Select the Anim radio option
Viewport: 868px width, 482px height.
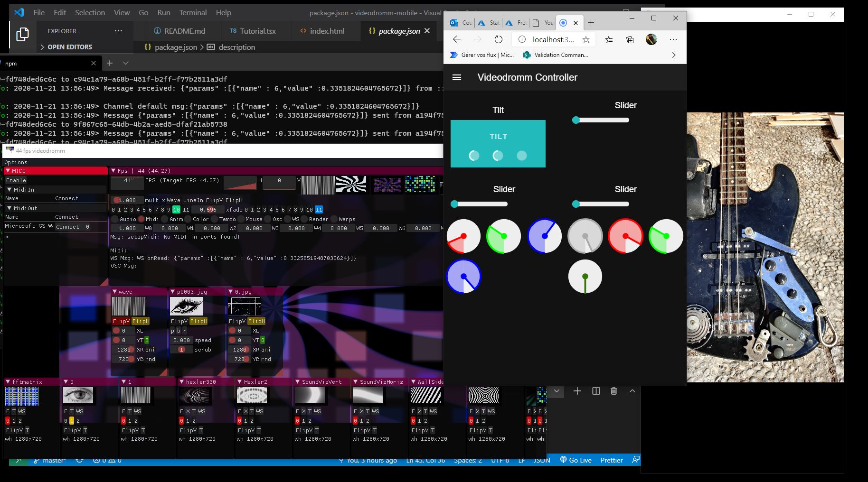click(164, 219)
